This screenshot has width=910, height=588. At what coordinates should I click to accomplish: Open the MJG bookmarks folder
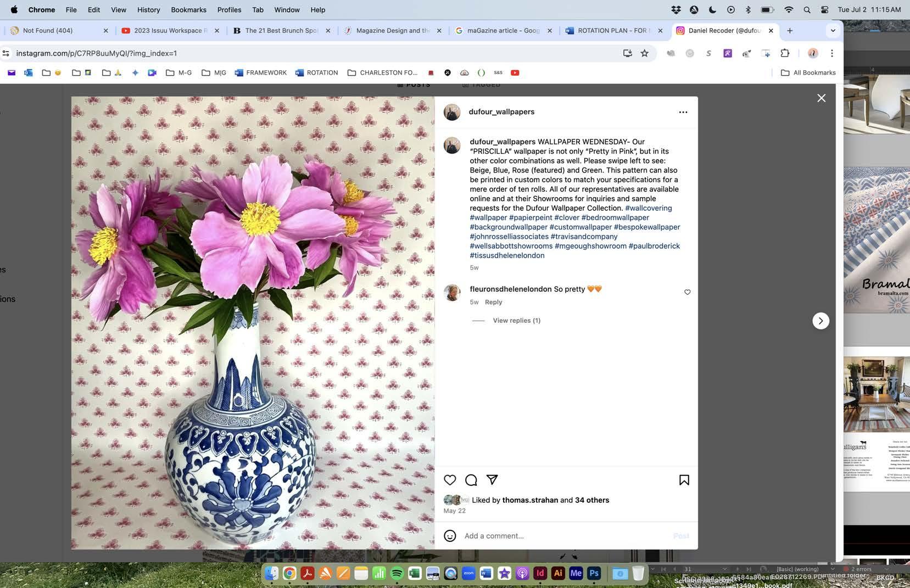214,72
